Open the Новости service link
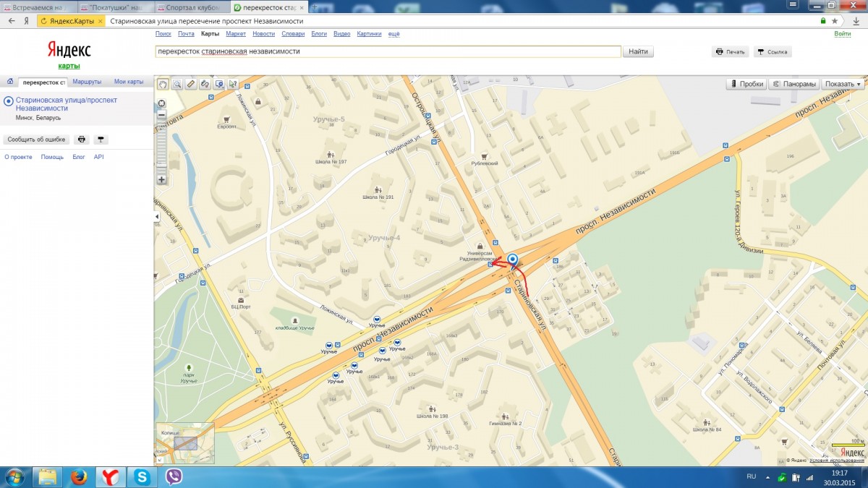This screenshot has height=488, width=868. pyautogui.click(x=263, y=34)
